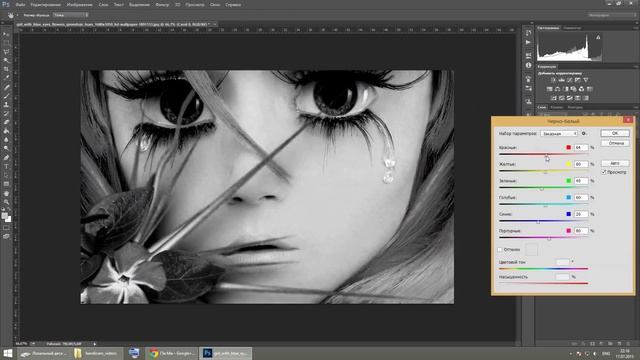Click the Желтые percentage input field

[581, 164]
